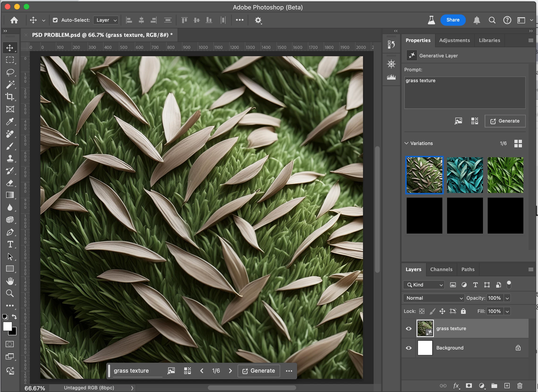Hide the grass texture layer
The height and width of the screenshot is (392, 538).
pos(409,328)
